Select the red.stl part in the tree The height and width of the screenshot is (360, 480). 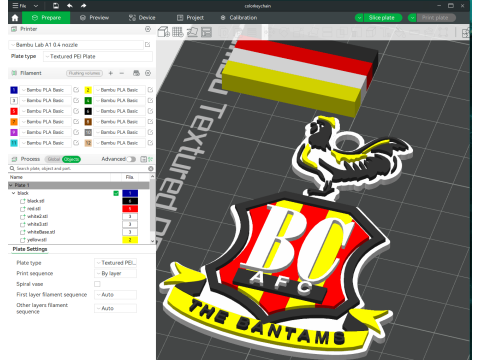[34, 209]
